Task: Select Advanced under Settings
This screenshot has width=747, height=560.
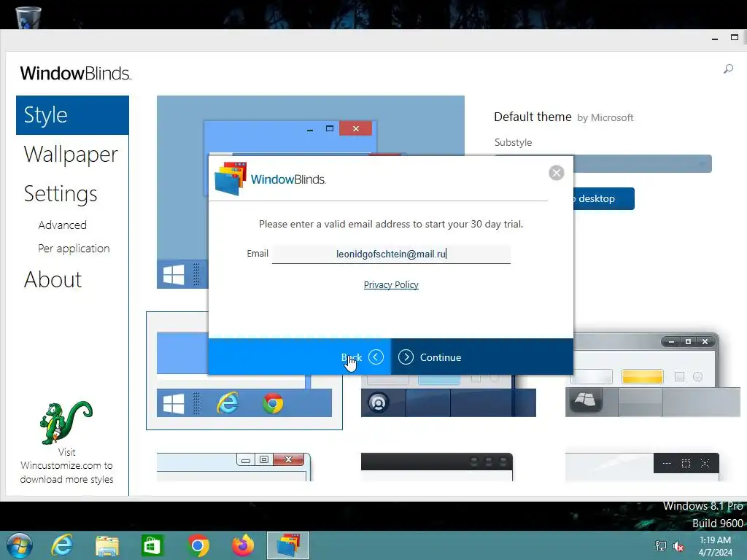Action: click(63, 225)
